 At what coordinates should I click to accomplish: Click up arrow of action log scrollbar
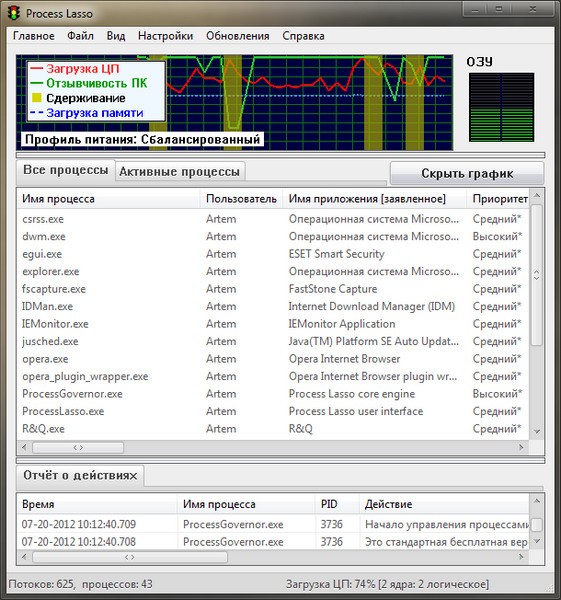tap(537, 501)
